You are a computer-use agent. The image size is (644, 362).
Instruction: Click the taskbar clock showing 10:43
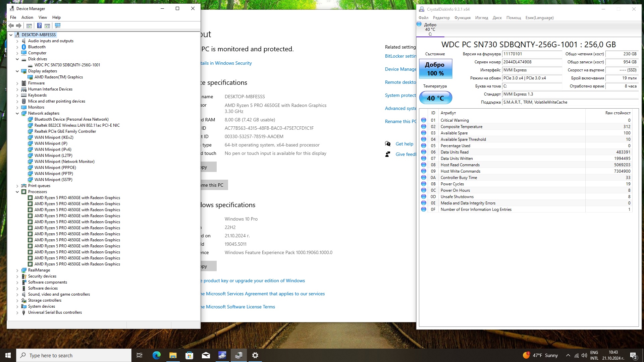(x=613, y=355)
